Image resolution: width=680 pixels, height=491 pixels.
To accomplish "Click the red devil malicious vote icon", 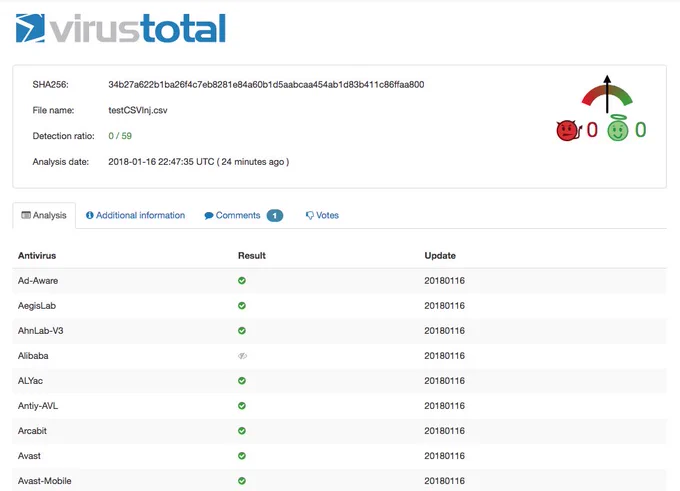I will click(x=568, y=130).
